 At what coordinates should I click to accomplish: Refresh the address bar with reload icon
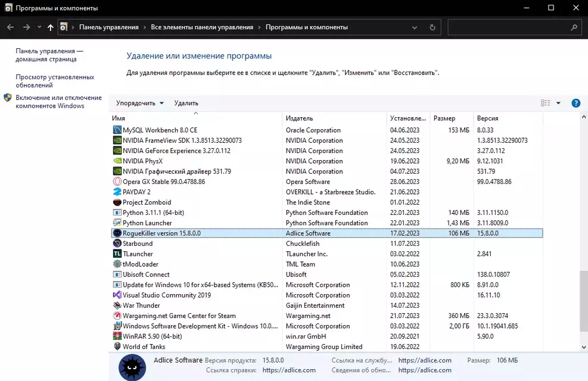tap(433, 27)
